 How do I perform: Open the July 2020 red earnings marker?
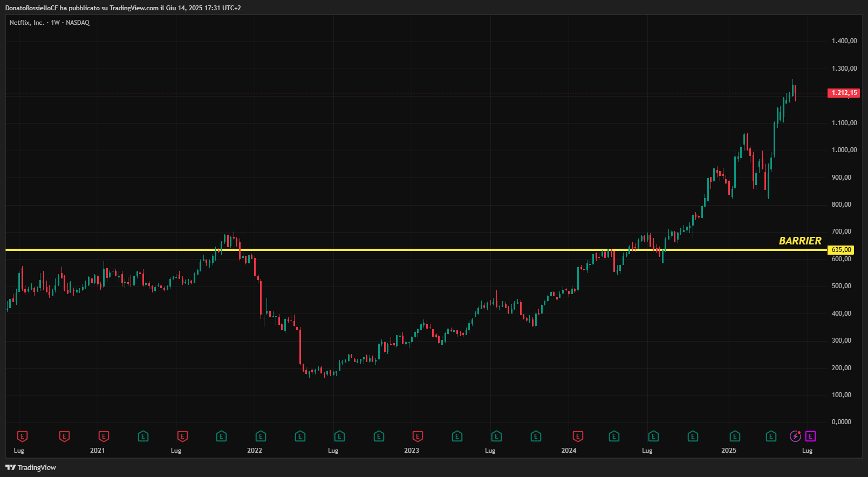tap(22, 436)
